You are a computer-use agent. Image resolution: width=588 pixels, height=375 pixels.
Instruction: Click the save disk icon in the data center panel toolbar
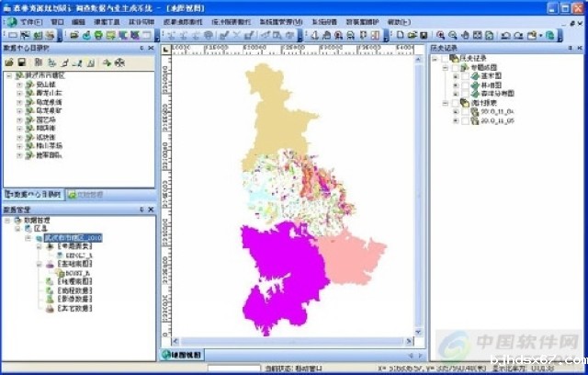[25, 62]
